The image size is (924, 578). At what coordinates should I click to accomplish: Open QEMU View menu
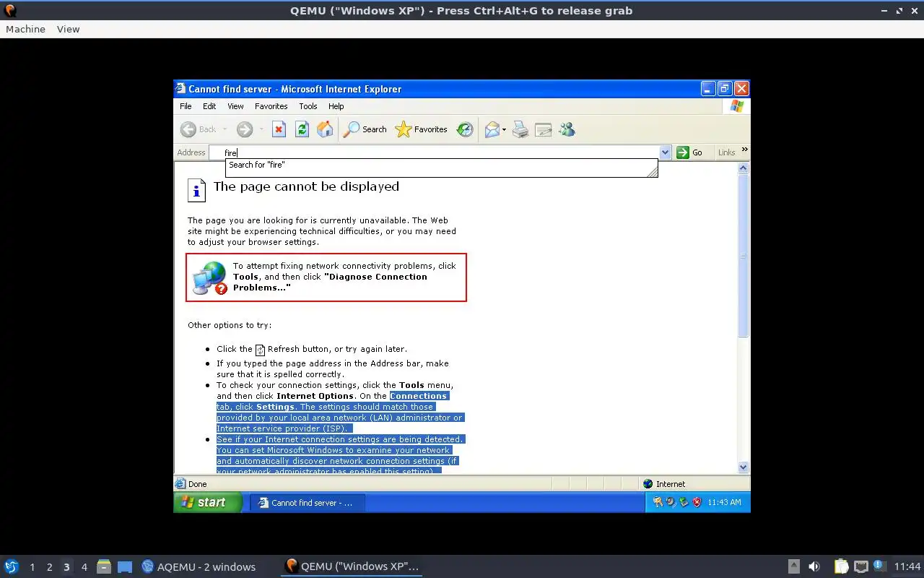[68, 29]
